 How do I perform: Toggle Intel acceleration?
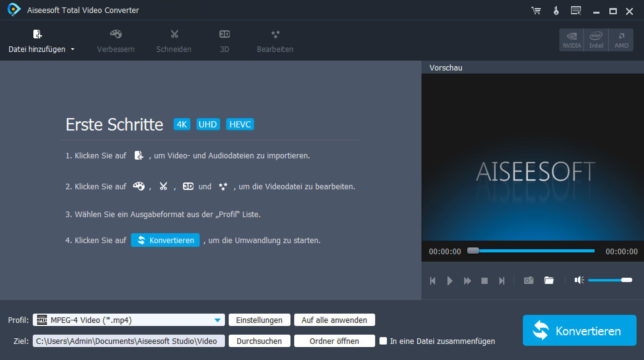(596, 40)
